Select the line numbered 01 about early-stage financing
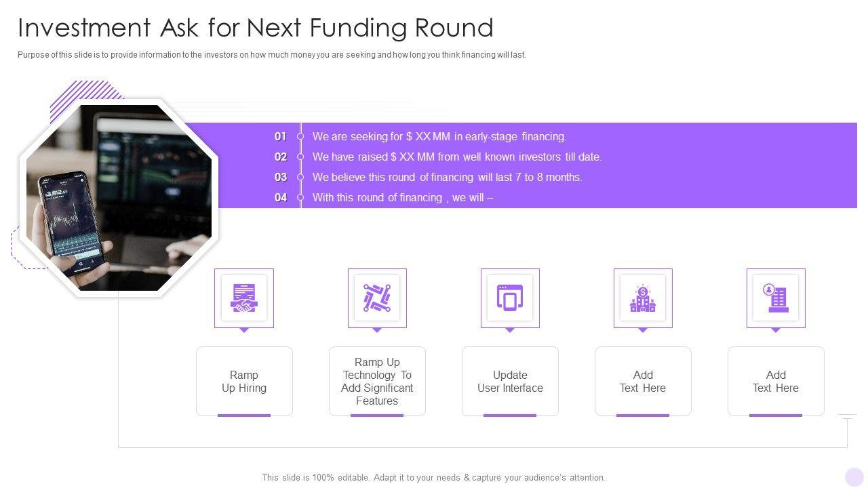 click(439, 137)
